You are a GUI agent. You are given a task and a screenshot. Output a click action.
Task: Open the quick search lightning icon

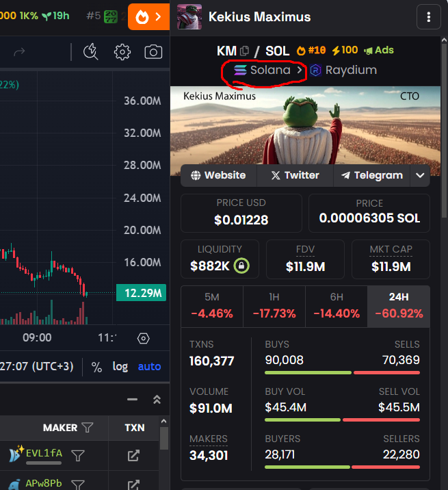pyautogui.click(x=91, y=52)
